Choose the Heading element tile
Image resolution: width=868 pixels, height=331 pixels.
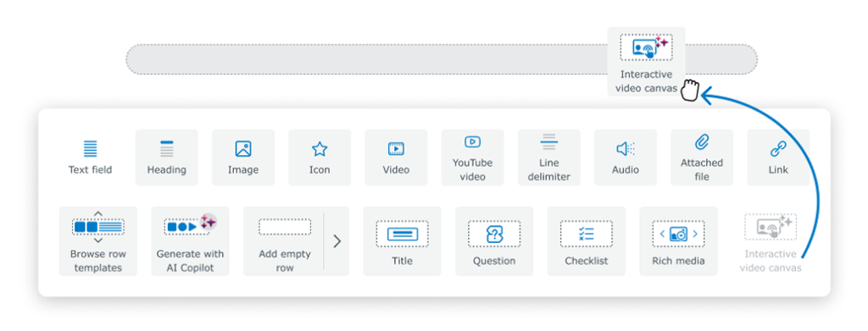click(167, 157)
